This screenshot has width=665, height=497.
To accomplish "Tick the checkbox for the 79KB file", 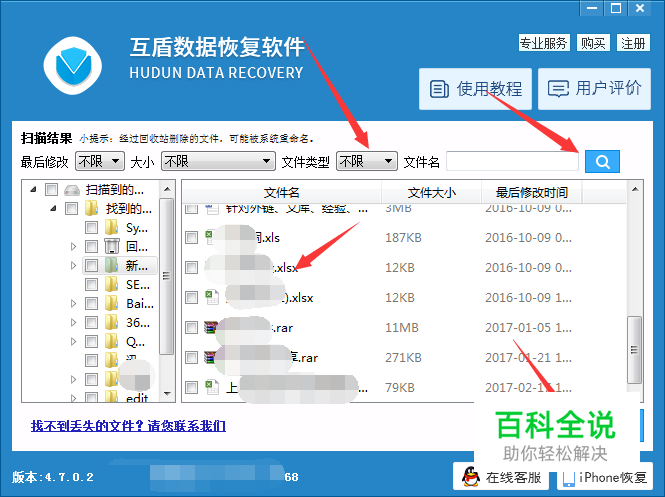I will pyautogui.click(x=192, y=388).
